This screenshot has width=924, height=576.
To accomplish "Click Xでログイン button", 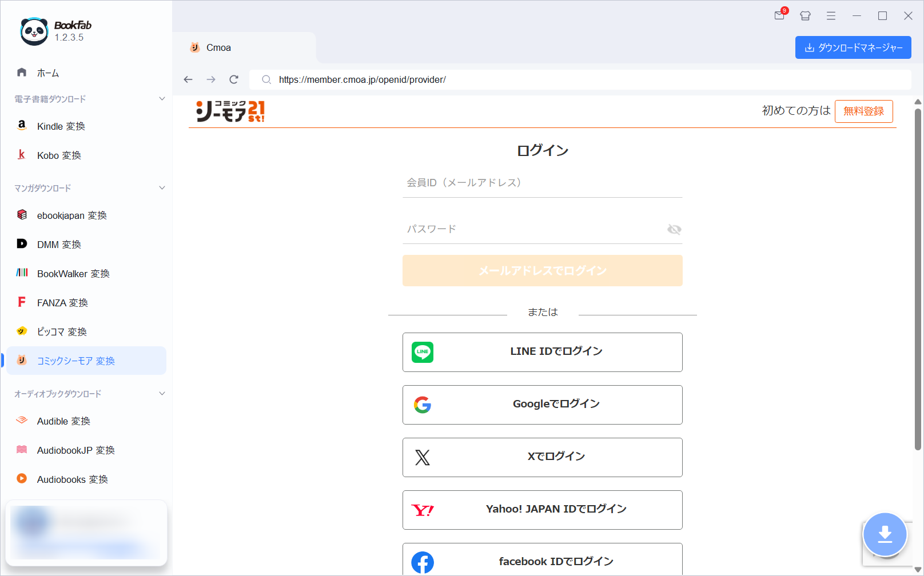I will point(542,457).
